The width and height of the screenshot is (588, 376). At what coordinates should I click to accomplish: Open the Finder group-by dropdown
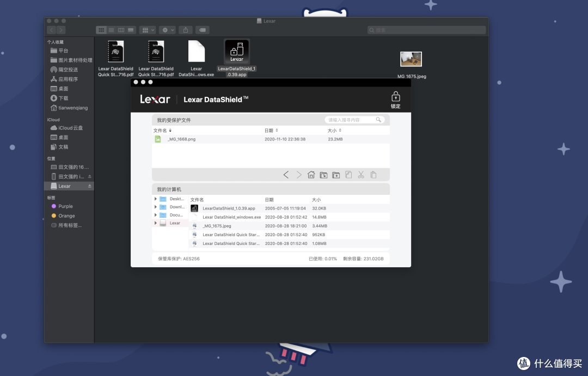point(148,30)
